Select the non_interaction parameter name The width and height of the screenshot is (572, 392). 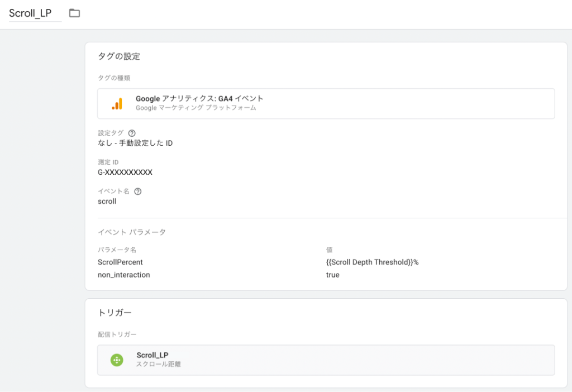coord(123,275)
